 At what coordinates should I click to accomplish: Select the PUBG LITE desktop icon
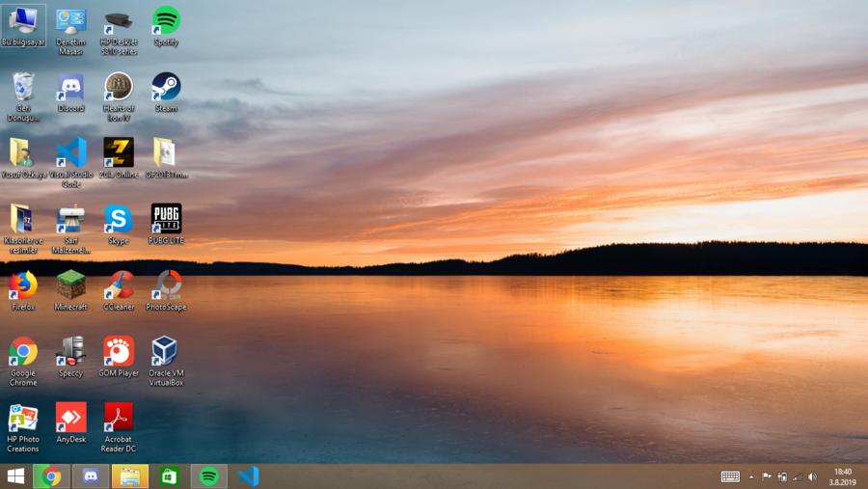point(166,225)
